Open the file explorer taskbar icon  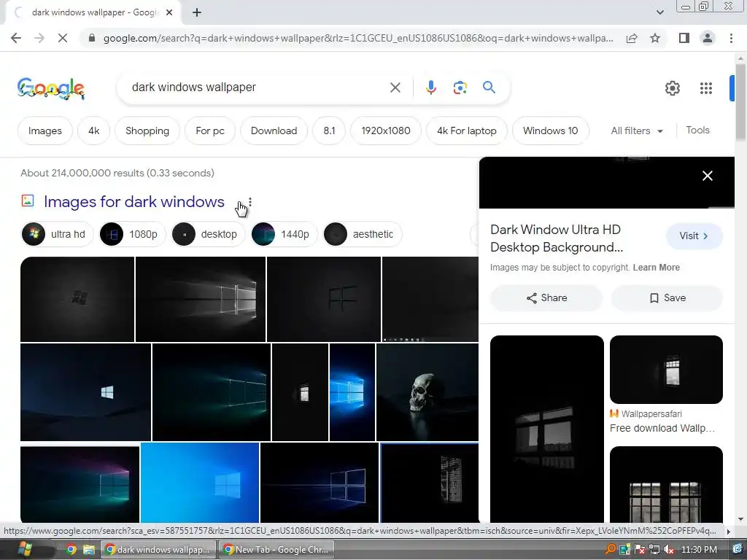click(x=88, y=550)
